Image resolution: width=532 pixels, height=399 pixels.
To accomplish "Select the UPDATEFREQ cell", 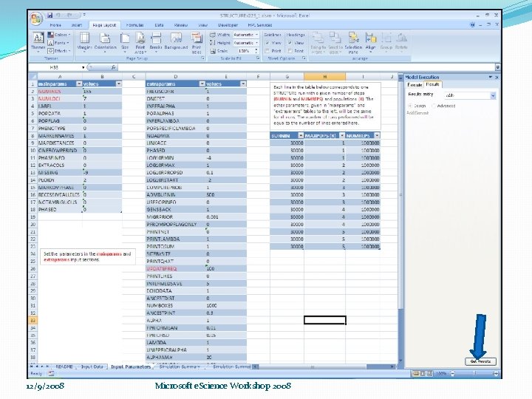I will [175, 268].
